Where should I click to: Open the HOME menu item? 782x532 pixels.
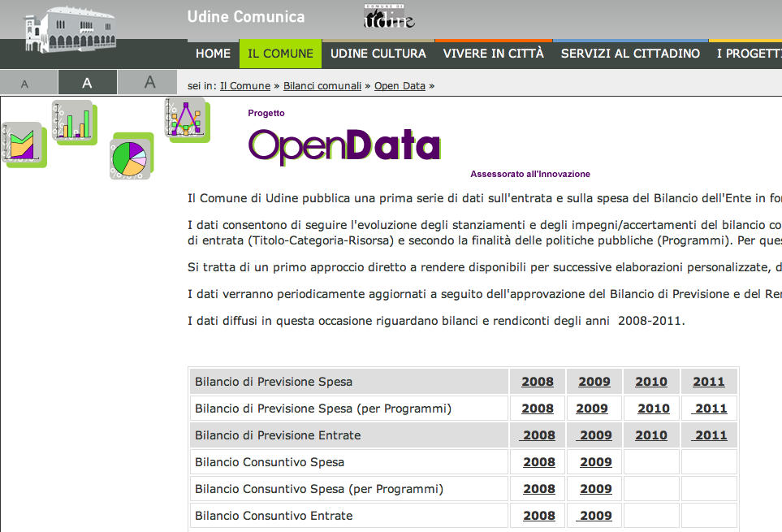[213, 54]
